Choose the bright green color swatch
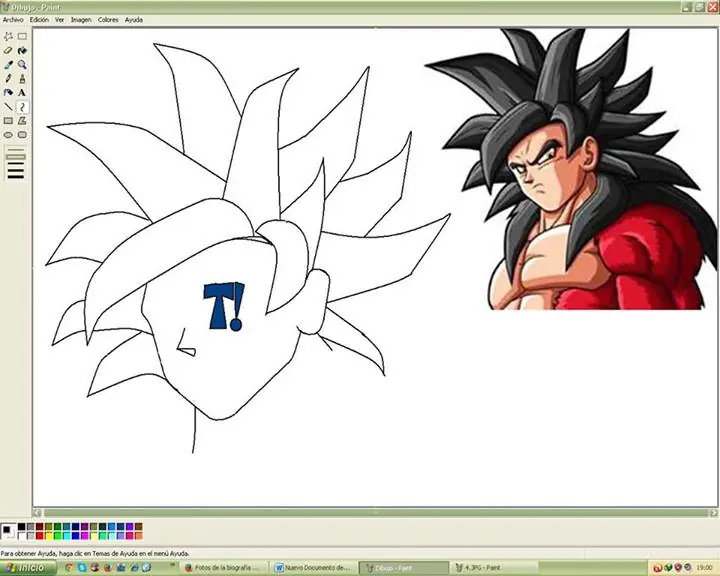This screenshot has width=720, height=576. pyautogui.click(x=57, y=536)
